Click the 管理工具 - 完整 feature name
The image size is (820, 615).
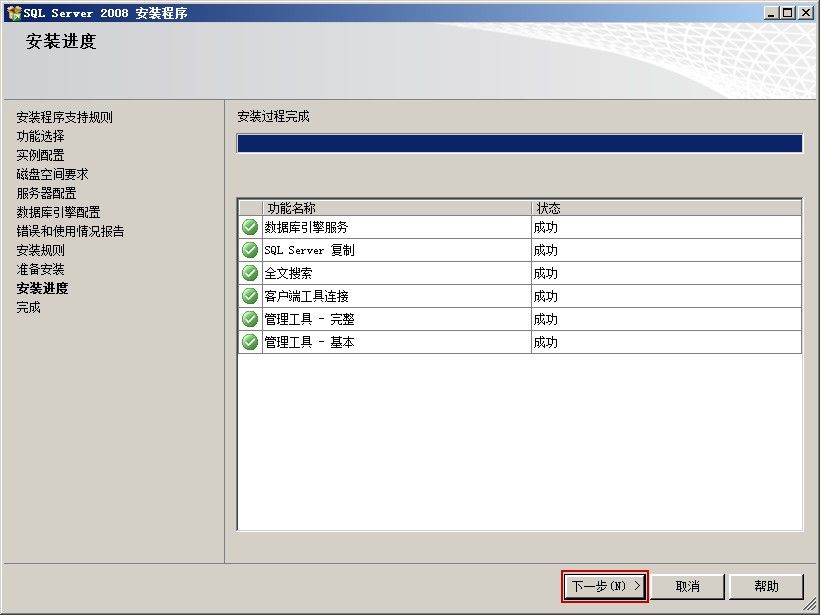(309, 320)
